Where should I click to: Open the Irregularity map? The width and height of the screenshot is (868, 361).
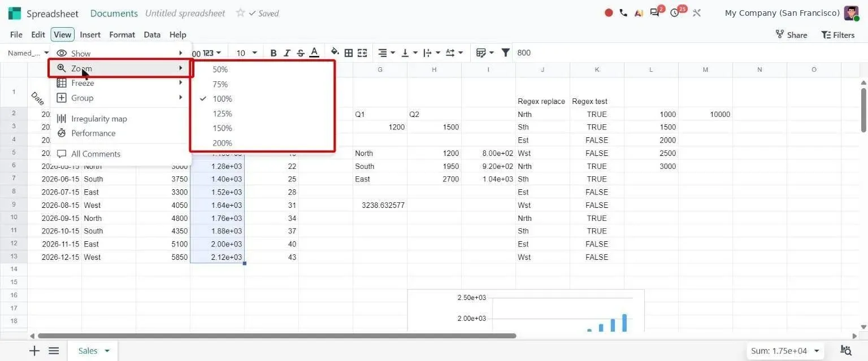pyautogui.click(x=121, y=119)
